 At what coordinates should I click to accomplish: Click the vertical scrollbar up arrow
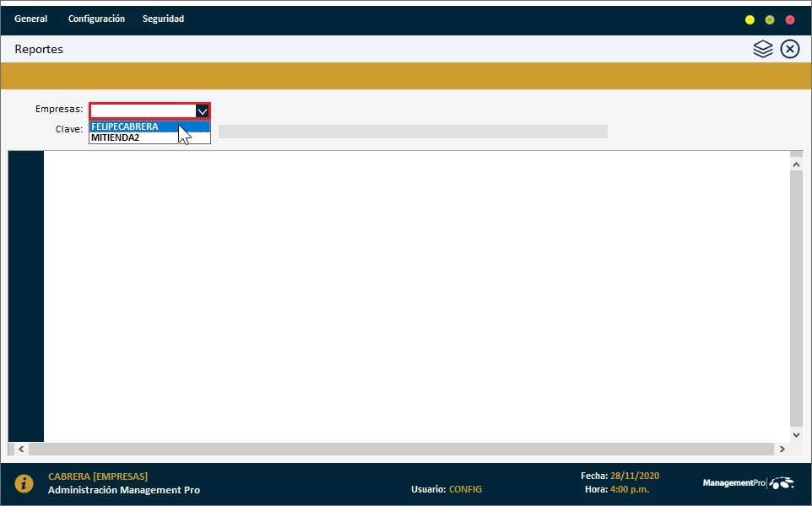tap(797, 164)
